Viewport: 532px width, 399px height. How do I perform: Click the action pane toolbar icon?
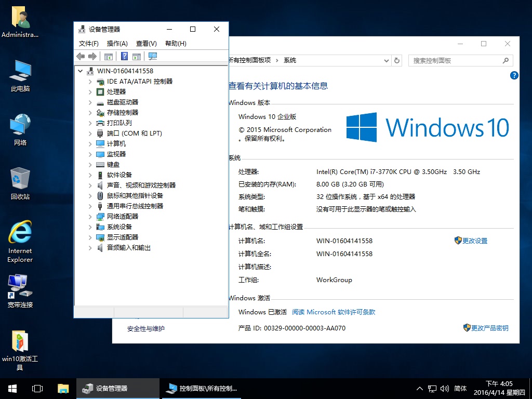pyautogui.click(x=137, y=56)
